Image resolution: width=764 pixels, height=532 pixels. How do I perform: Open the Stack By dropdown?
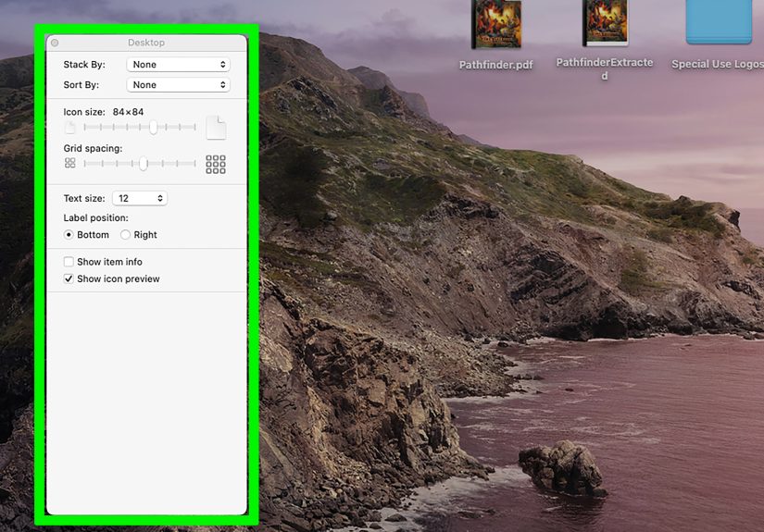pos(178,64)
